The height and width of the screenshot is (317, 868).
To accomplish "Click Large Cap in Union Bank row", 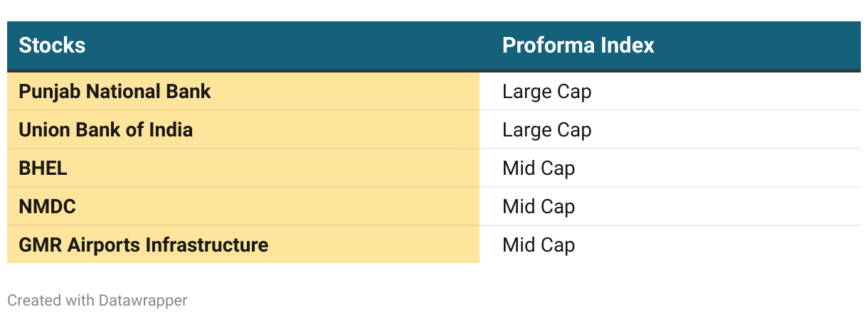I will (x=546, y=130).
